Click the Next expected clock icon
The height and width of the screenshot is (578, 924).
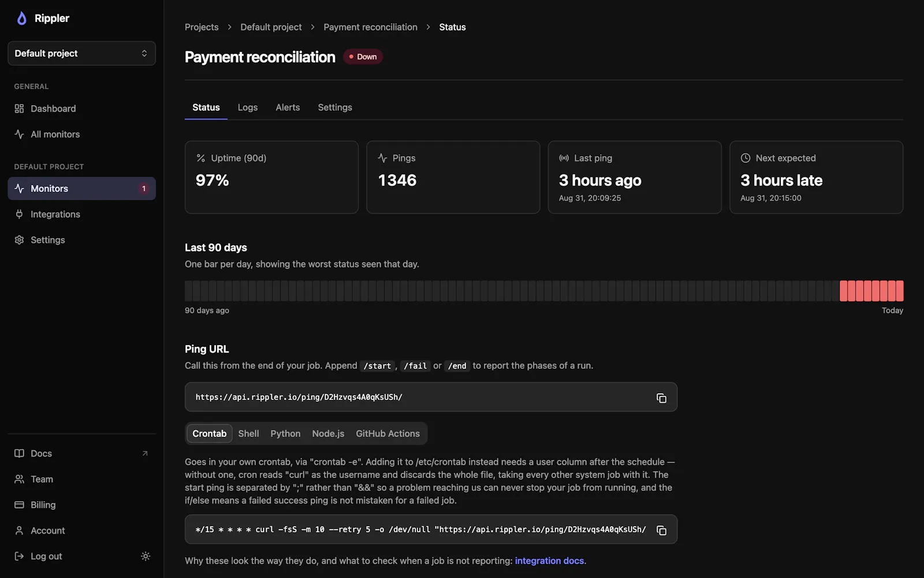746,158
